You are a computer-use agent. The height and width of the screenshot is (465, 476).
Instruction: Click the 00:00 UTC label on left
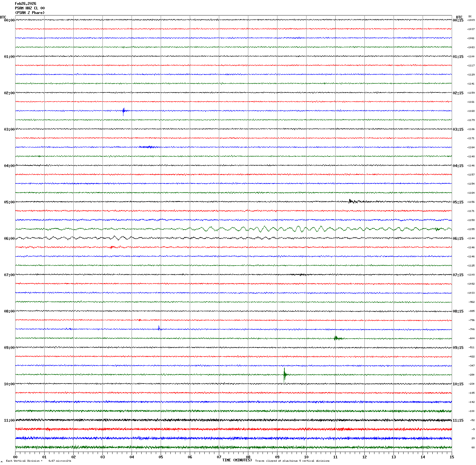[x=9, y=20]
